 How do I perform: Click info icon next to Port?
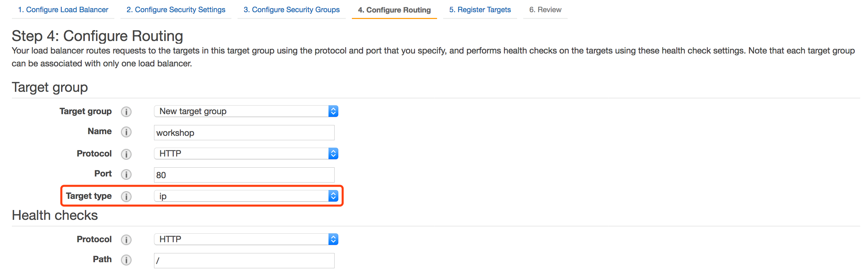pos(126,174)
